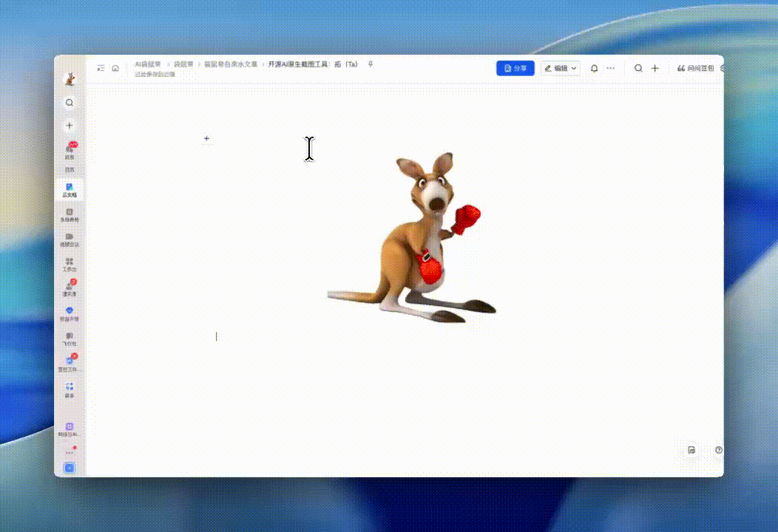Open search in the left sidebar

click(x=70, y=103)
